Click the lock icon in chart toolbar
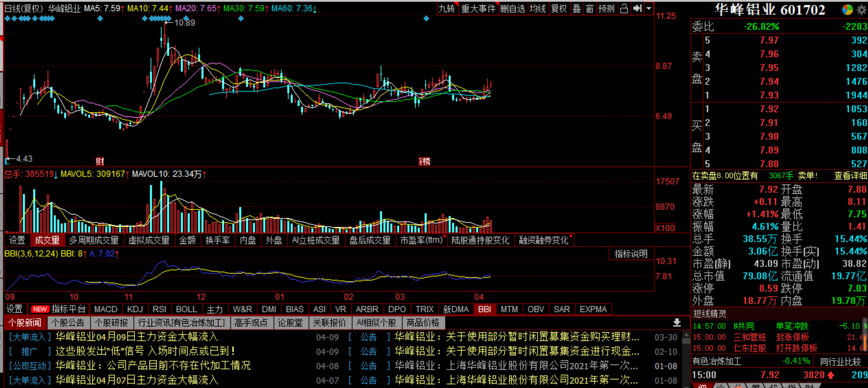Screen dimensions: 868x388 (624, 8)
